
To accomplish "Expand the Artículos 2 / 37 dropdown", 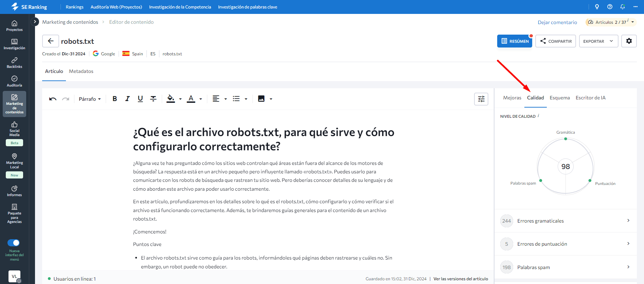I will 611,22.
